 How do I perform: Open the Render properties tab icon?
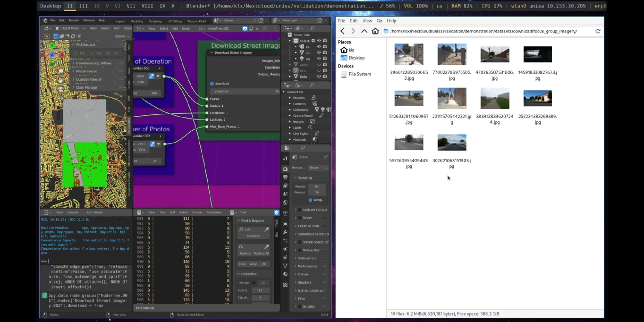pos(285,169)
